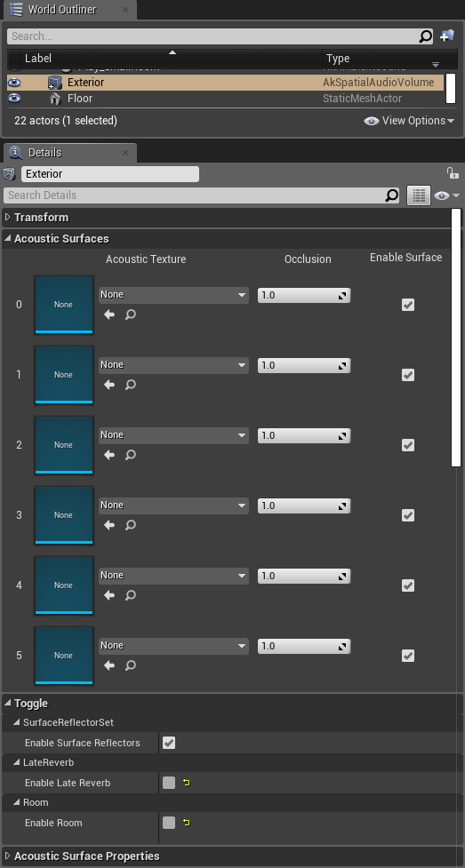465x868 pixels.
Task: Click the add folder icon in World Outliner
Action: tap(447, 36)
